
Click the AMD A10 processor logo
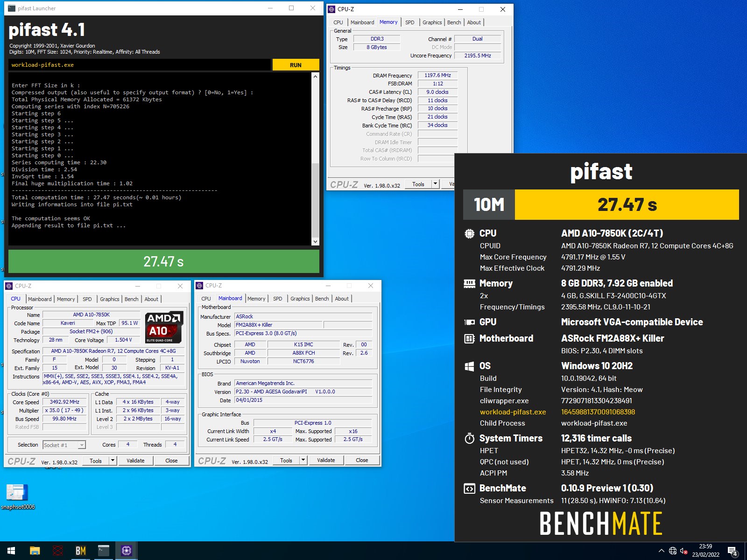[x=164, y=328]
